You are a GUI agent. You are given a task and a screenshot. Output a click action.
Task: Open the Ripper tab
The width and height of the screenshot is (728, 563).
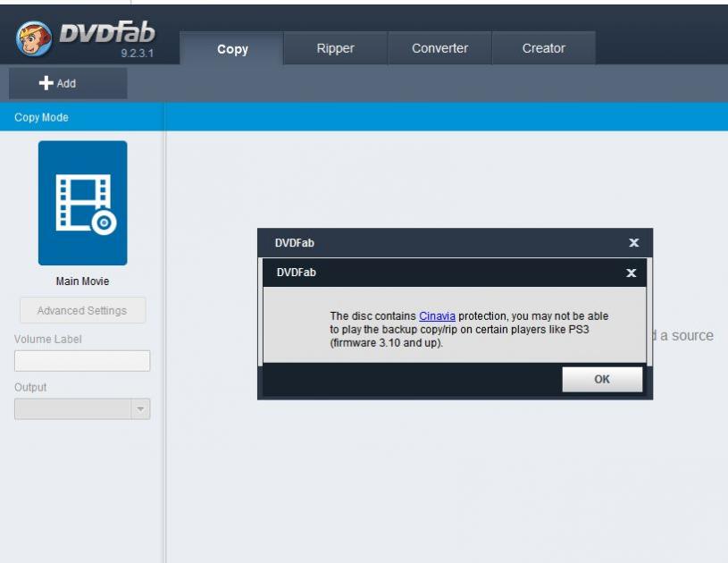click(x=335, y=48)
